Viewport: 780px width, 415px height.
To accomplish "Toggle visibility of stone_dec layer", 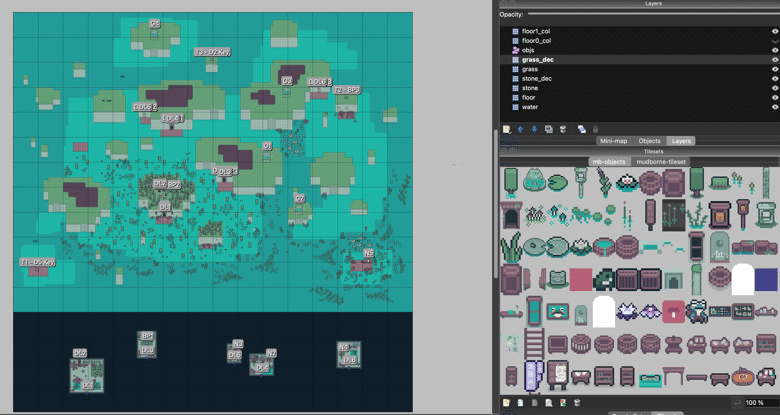I will (775, 79).
